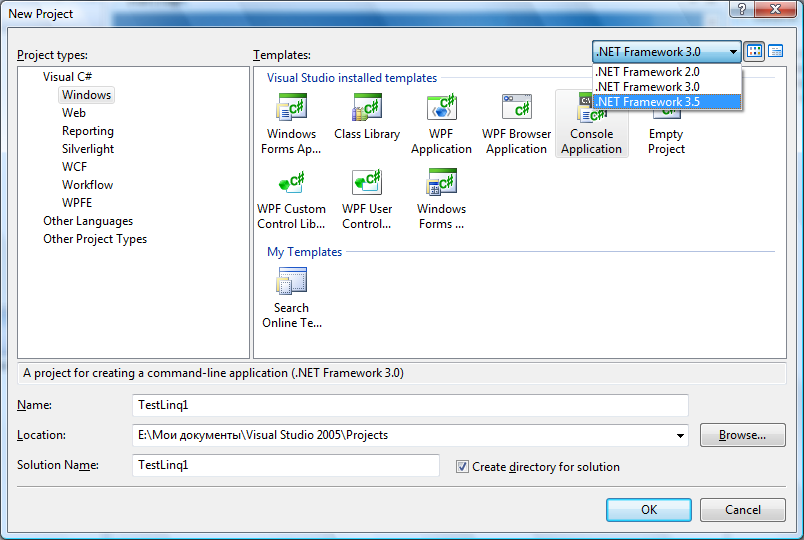The image size is (804, 540).
Task: Toggle Create directory for solution checkbox
Action: click(462, 467)
